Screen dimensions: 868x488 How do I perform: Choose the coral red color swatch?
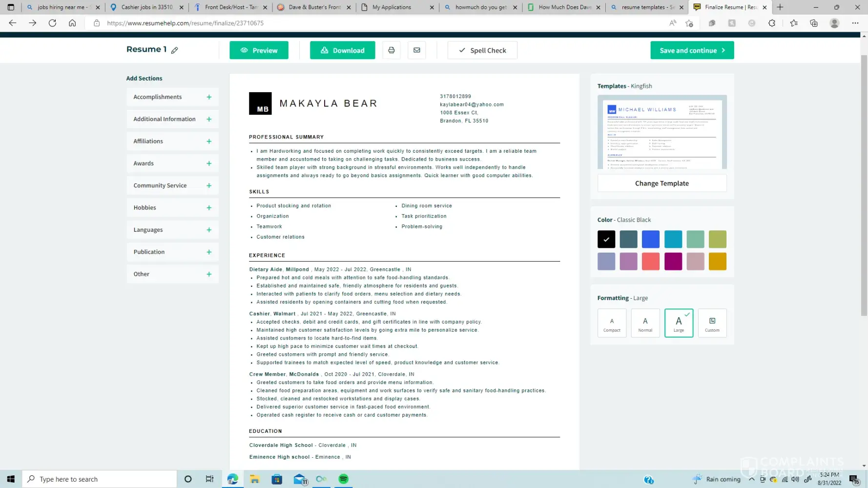(651, 262)
